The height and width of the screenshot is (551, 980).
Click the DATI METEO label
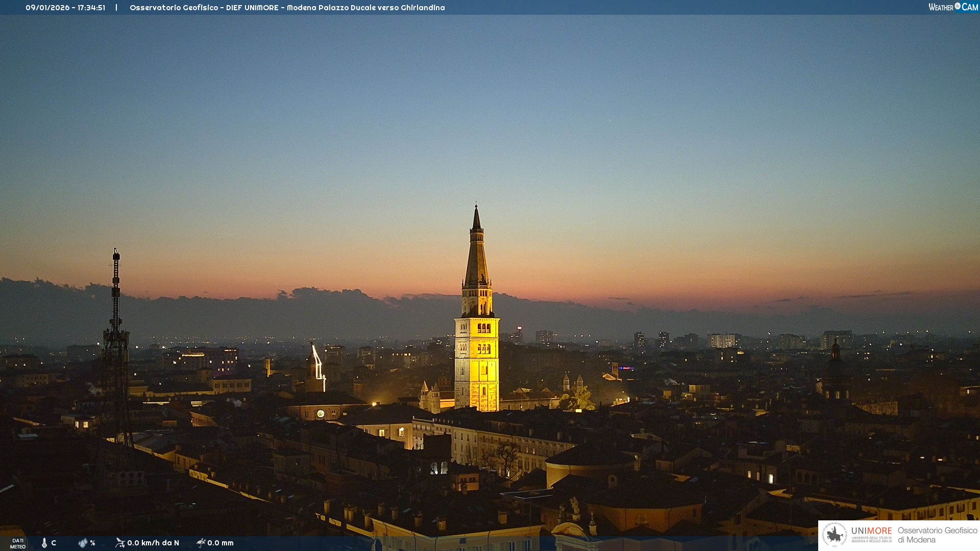[x=18, y=543]
